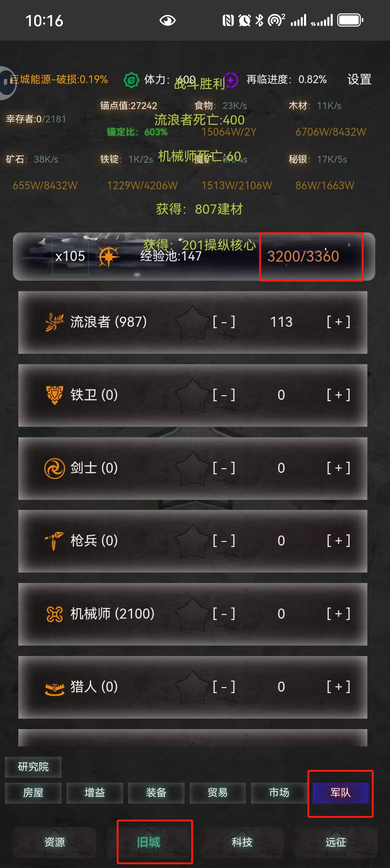390x868 pixels.
Task: Tap the 机械师 mechanic unit icon
Action: [x=55, y=614]
